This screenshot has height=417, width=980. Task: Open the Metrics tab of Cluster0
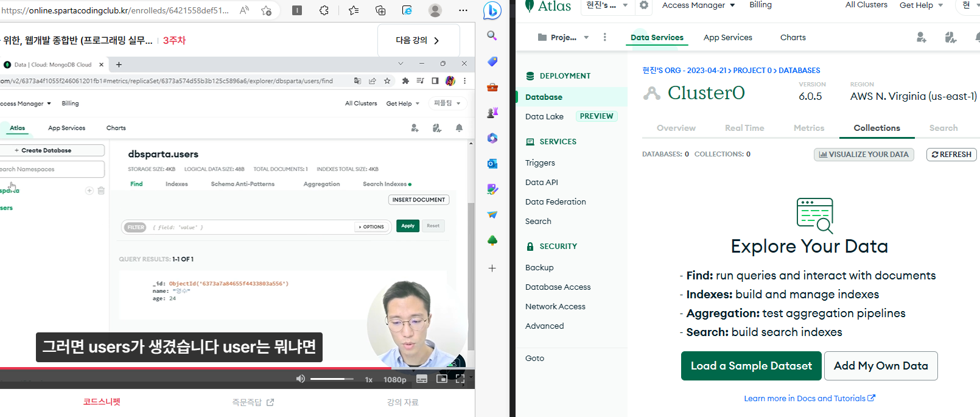click(x=809, y=128)
